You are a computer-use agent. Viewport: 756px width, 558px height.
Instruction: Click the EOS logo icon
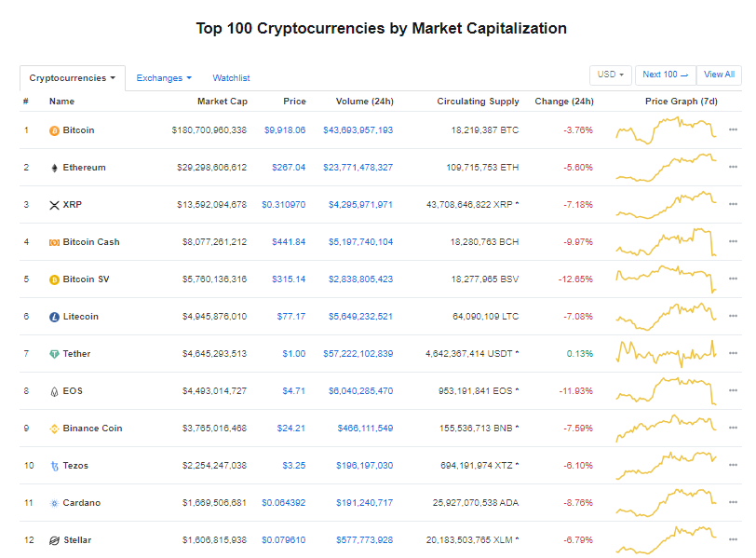(x=55, y=391)
